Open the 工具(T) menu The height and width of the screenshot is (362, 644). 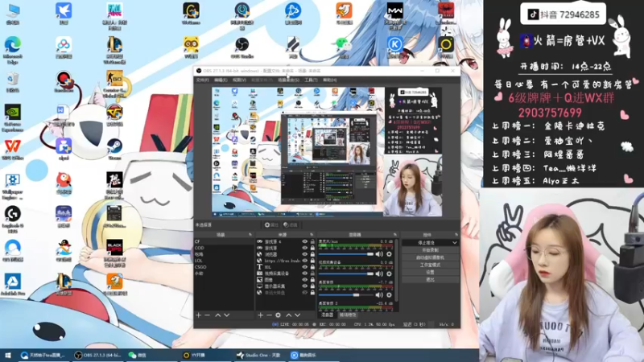(x=311, y=80)
